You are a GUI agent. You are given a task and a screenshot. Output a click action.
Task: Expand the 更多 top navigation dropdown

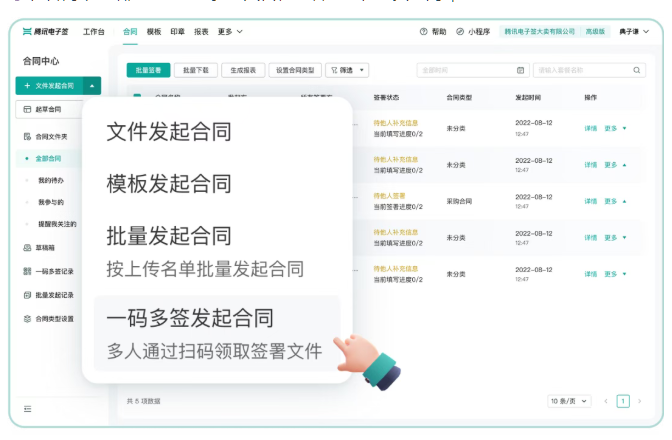(x=230, y=32)
